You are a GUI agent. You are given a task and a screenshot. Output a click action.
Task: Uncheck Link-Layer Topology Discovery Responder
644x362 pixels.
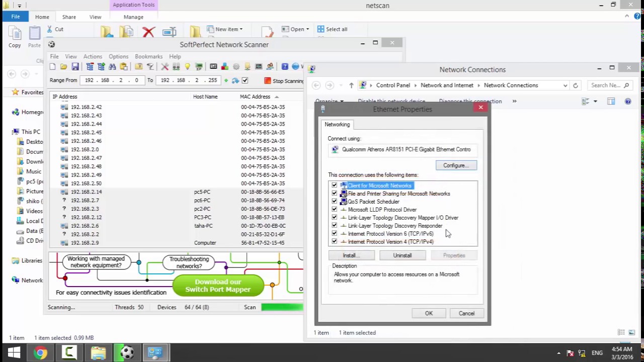(334, 226)
